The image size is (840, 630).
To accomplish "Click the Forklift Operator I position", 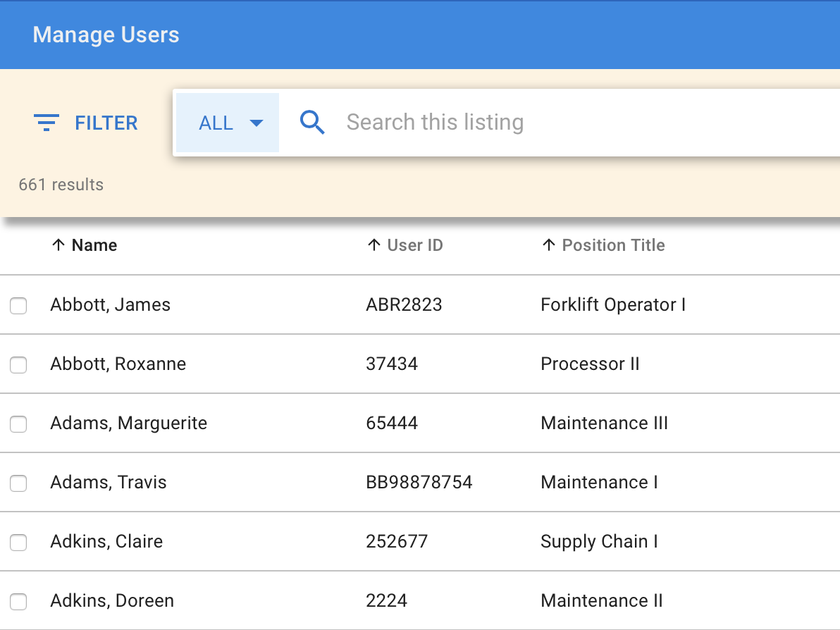I will coord(613,305).
